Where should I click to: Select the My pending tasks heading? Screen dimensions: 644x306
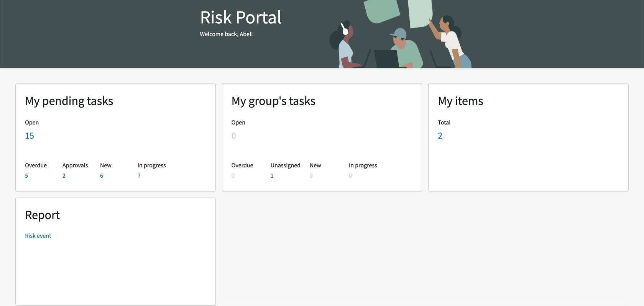pyautogui.click(x=69, y=101)
